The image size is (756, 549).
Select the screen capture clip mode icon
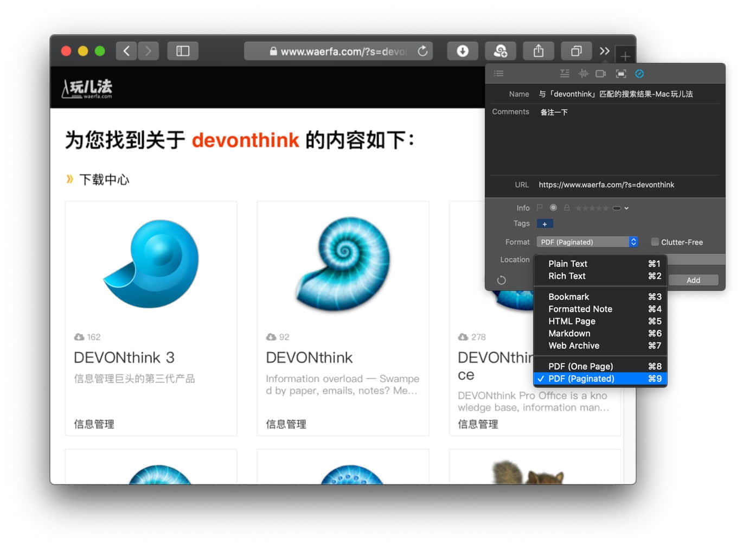pos(621,73)
